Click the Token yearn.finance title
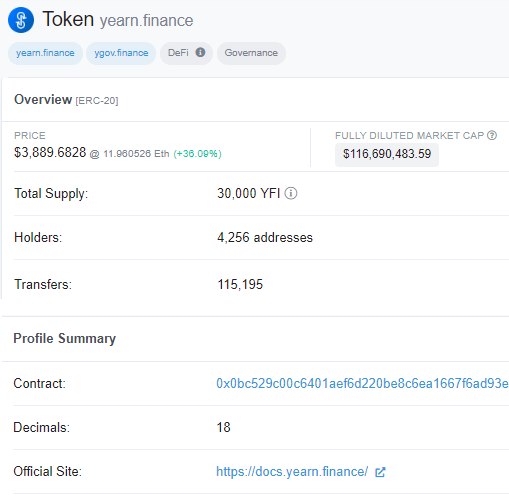 (118, 19)
